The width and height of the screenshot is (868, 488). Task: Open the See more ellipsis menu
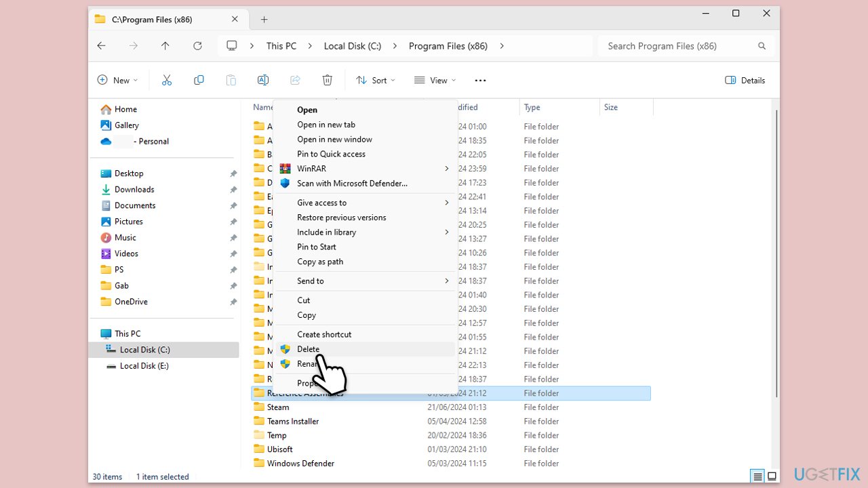(480, 80)
